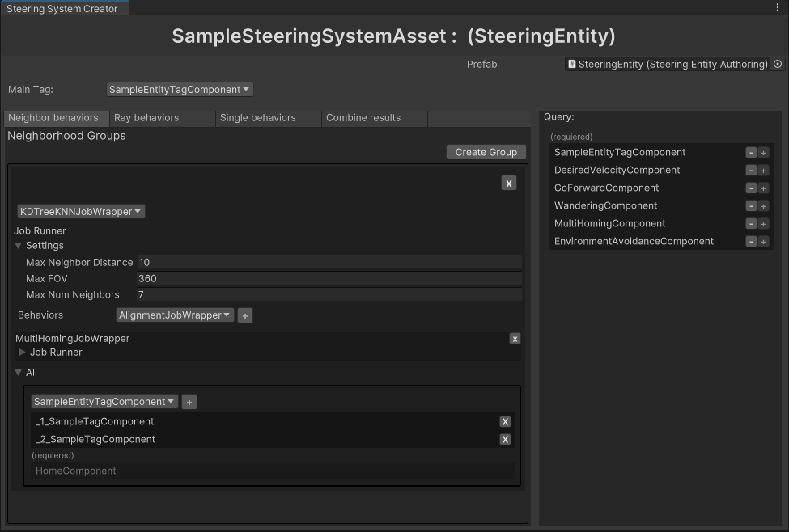Add the SampleEntityTagComponent using the plus button
Image resolution: width=789 pixels, height=532 pixels.
pos(189,402)
